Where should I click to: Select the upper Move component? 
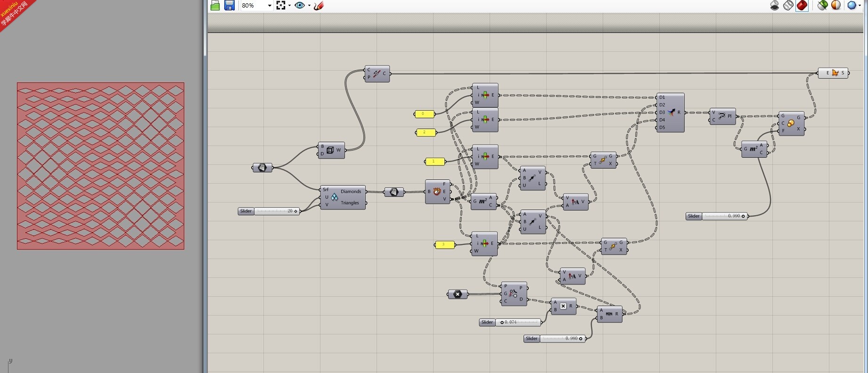click(x=603, y=160)
